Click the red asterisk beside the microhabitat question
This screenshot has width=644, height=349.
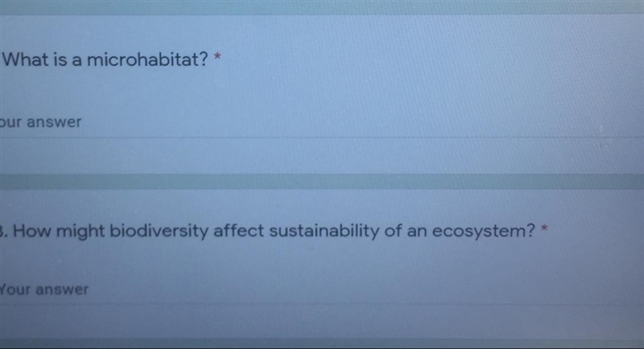[217, 56]
